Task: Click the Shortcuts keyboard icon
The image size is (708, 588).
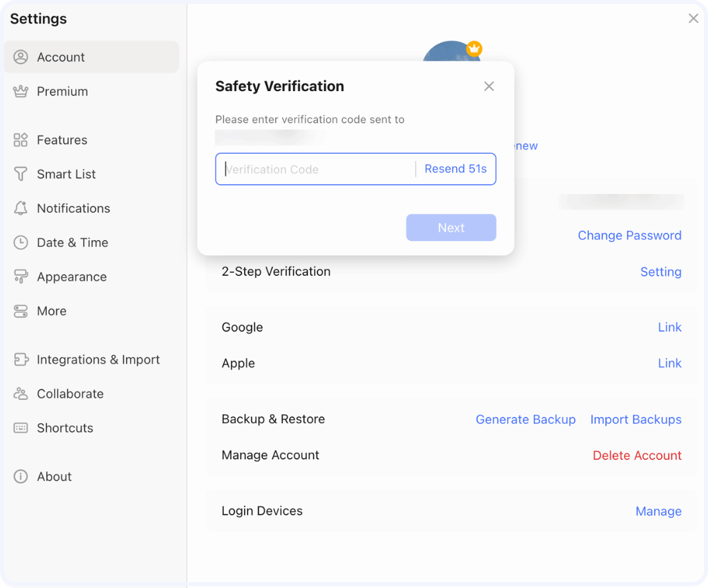Action: (x=21, y=428)
